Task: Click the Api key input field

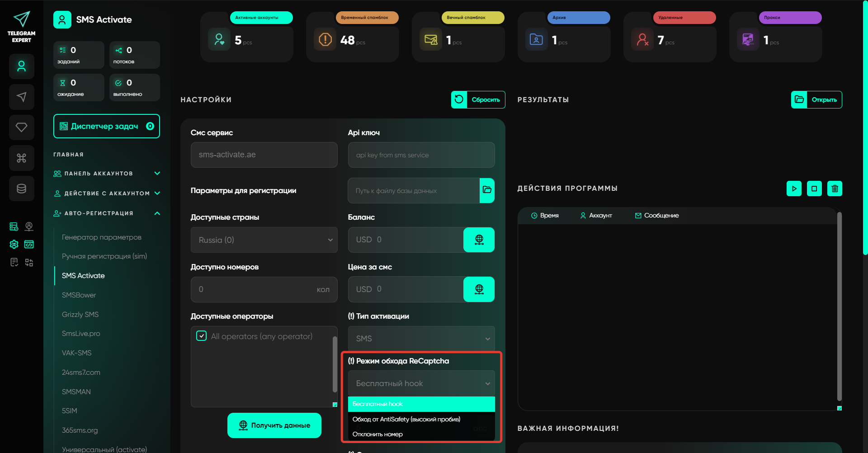Action: tap(421, 155)
